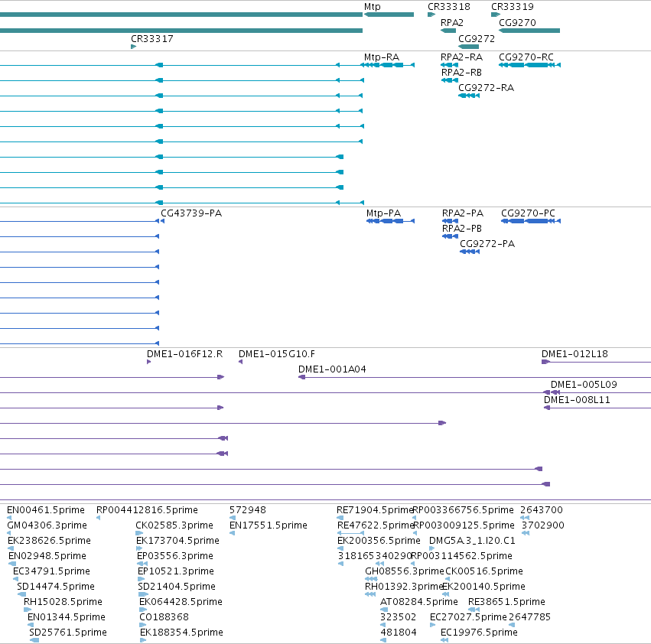Select the RH01392.3prime EST label
Image resolution: width=651 pixels, height=644 pixels.
coord(404,587)
